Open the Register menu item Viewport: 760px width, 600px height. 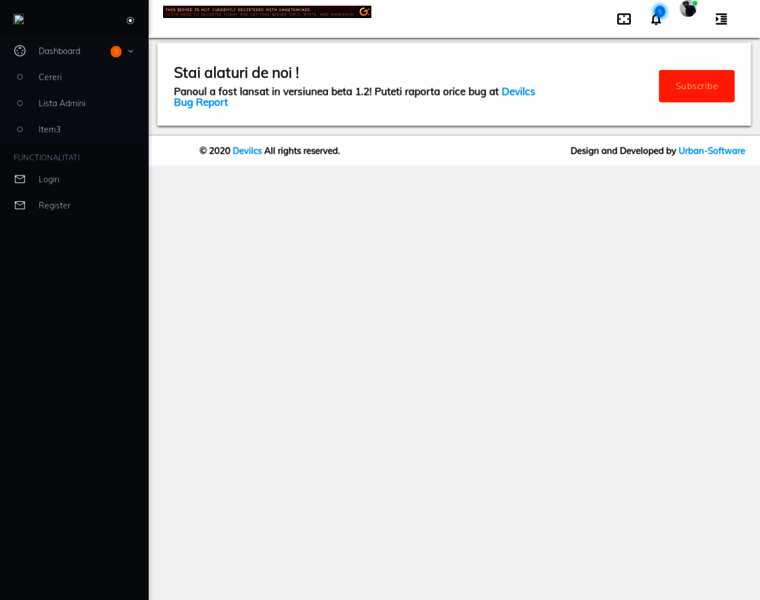pyautogui.click(x=74, y=205)
